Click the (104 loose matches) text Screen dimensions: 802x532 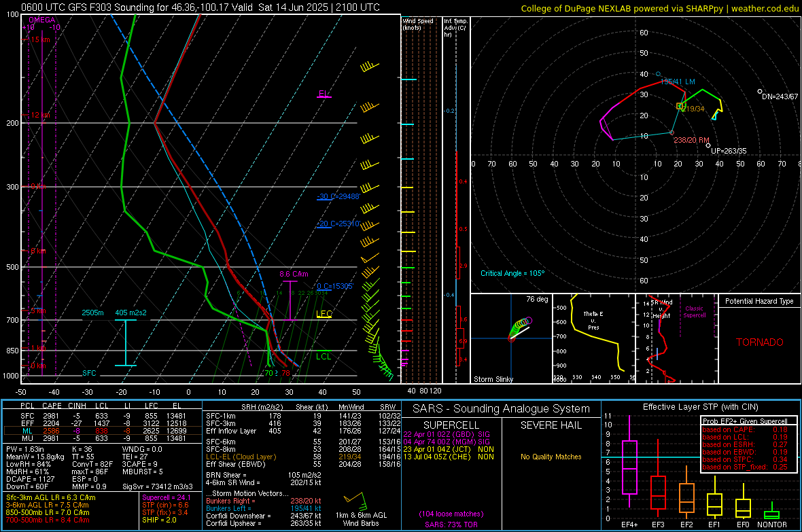click(451, 514)
